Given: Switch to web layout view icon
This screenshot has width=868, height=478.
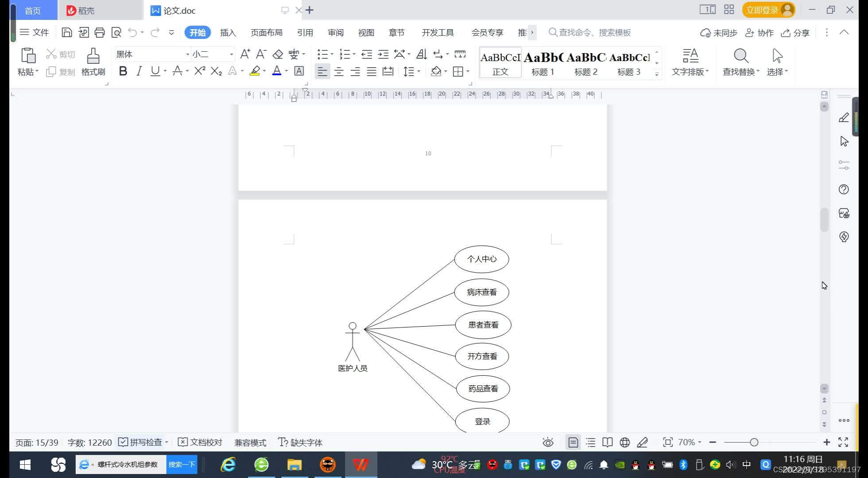Looking at the screenshot, I should pyautogui.click(x=625, y=442).
